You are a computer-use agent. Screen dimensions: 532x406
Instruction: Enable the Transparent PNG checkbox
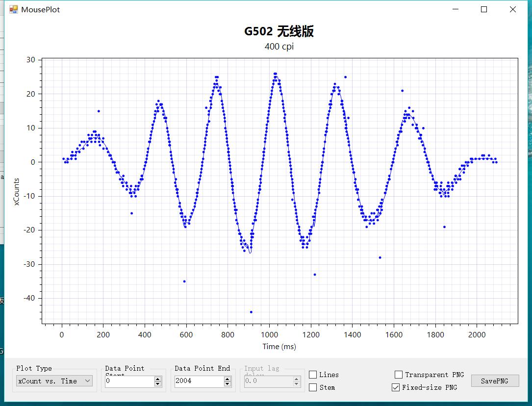point(399,375)
